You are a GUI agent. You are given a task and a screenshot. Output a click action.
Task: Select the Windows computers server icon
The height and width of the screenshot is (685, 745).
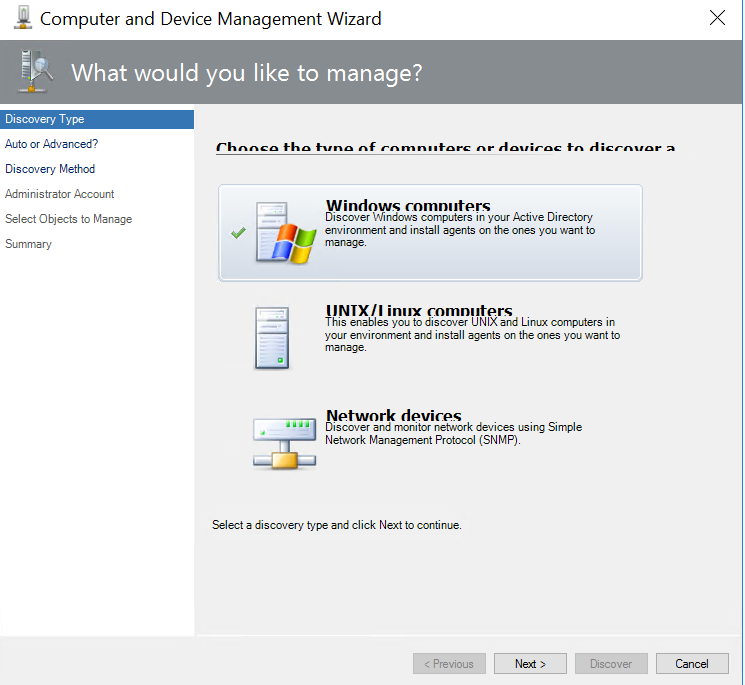tap(286, 232)
